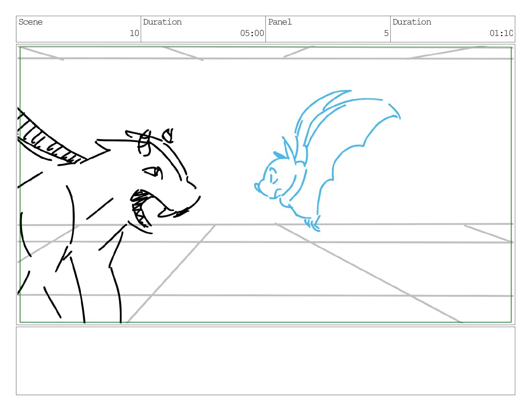Select panel number value 5
Viewport: 532px width, 411px height.
click(386, 33)
